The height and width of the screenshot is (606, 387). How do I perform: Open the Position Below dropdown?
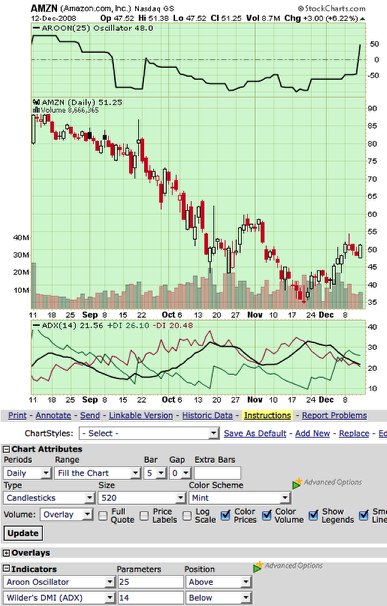tap(218, 598)
